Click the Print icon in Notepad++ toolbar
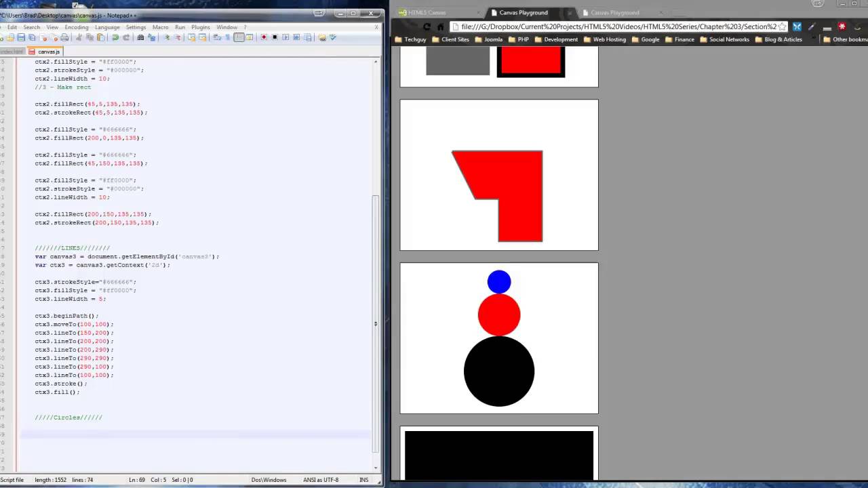Image resolution: width=868 pixels, height=488 pixels. click(x=64, y=37)
